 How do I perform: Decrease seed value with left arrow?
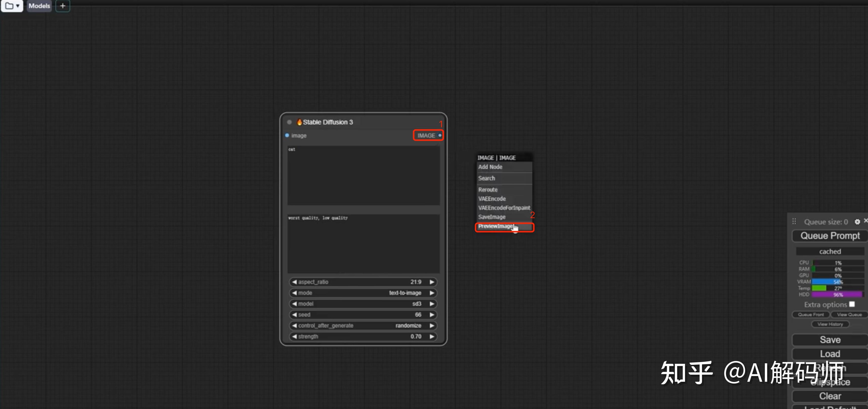[x=294, y=315]
